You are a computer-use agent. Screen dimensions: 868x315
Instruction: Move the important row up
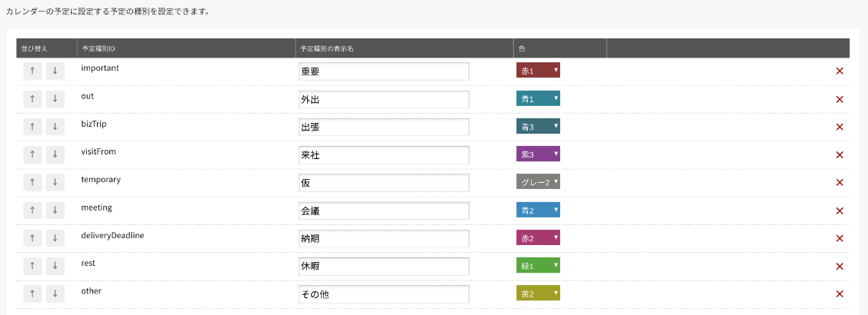click(32, 71)
